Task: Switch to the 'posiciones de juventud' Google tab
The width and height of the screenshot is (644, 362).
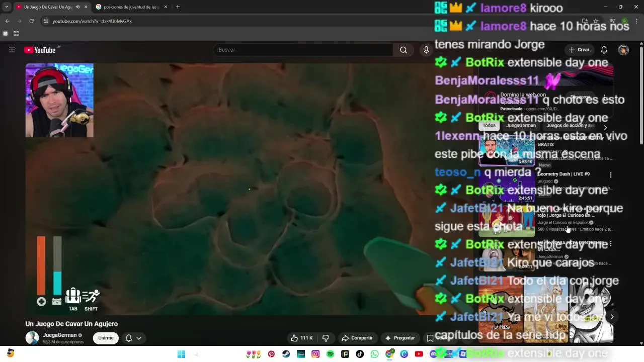Action: point(131,7)
